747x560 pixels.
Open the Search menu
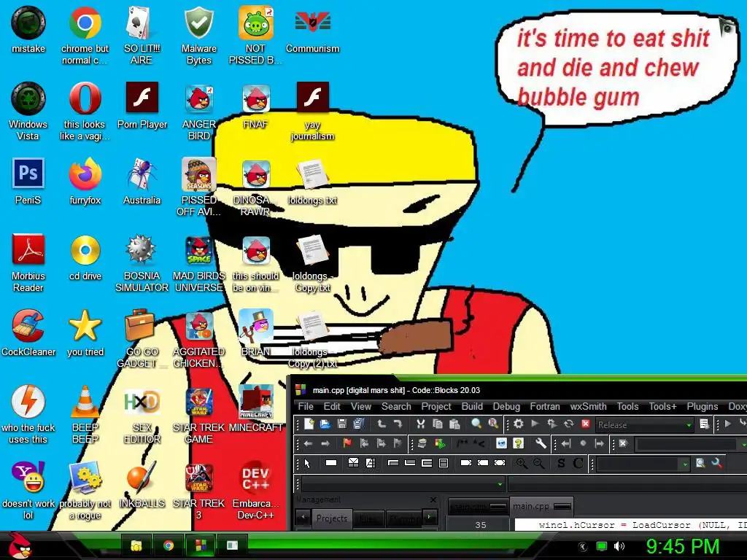(x=396, y=406)
